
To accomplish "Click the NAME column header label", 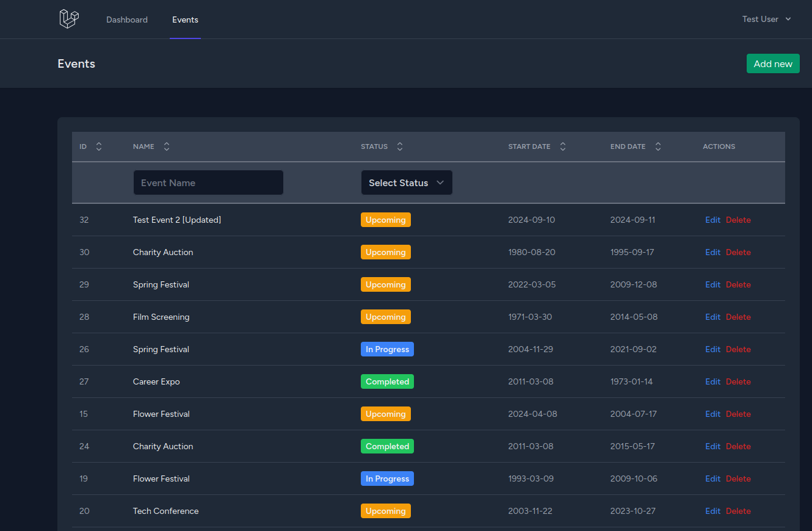I will 143,146.
